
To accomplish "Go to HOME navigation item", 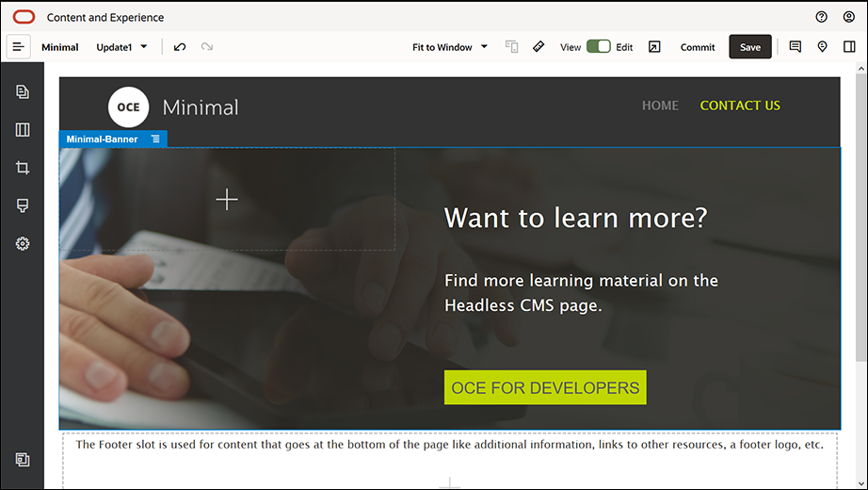I will (x=660, y=106).
